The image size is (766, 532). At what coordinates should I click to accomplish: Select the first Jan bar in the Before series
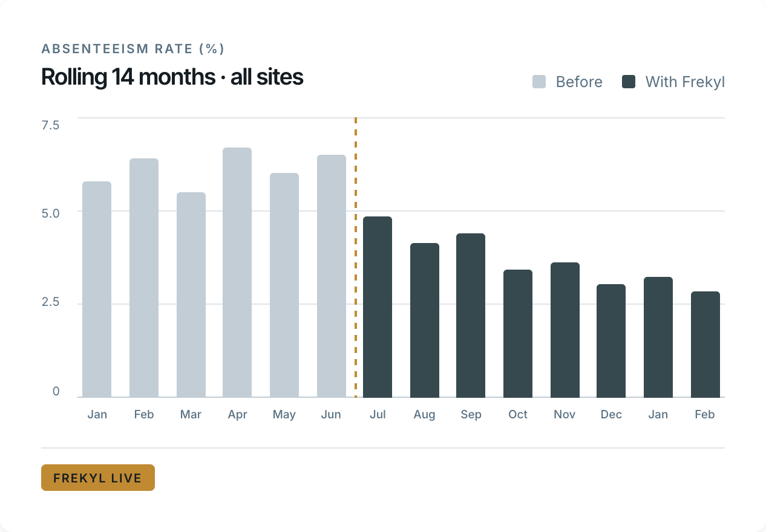click(97, 290)
